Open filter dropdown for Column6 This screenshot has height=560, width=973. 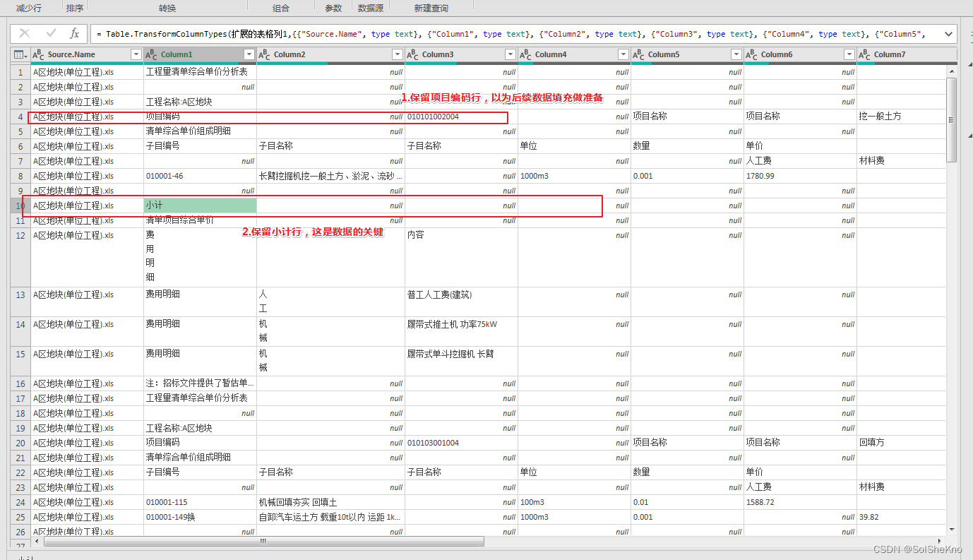point(849,54)
